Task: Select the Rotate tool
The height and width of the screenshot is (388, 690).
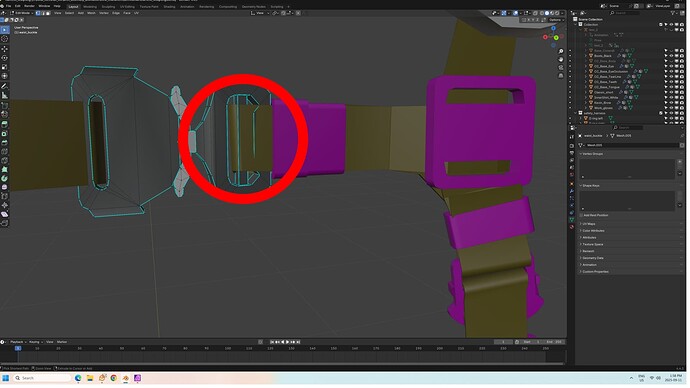Action: click(x=5, y=58)
